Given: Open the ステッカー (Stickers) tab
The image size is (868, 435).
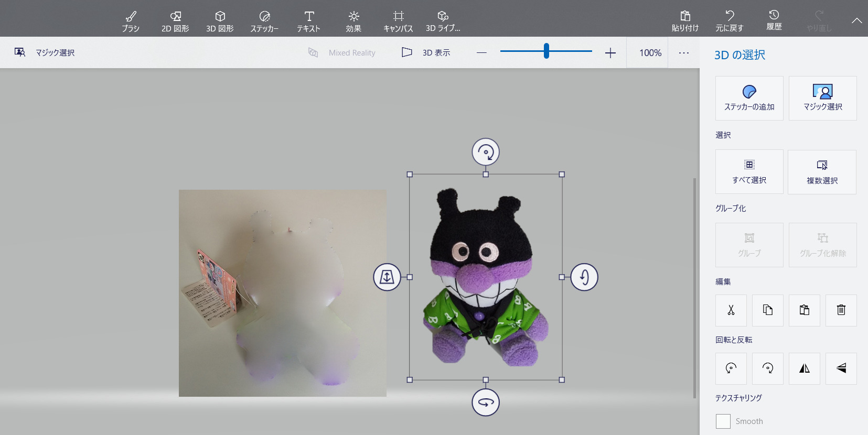Looking at the screenshot, I should click(x=264, y=21).
